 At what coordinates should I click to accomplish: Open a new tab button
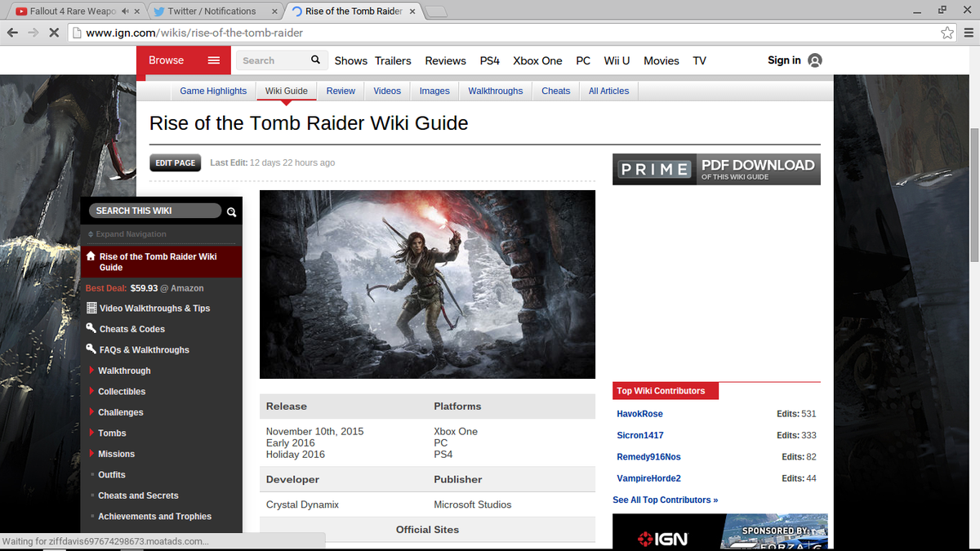(x=437, y=11)
